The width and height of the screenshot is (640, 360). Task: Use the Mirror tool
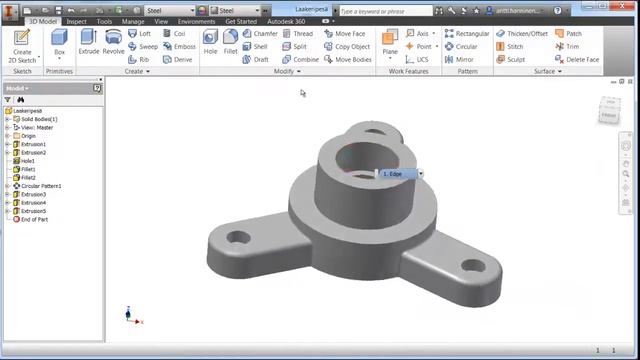[x=459, y=60]
